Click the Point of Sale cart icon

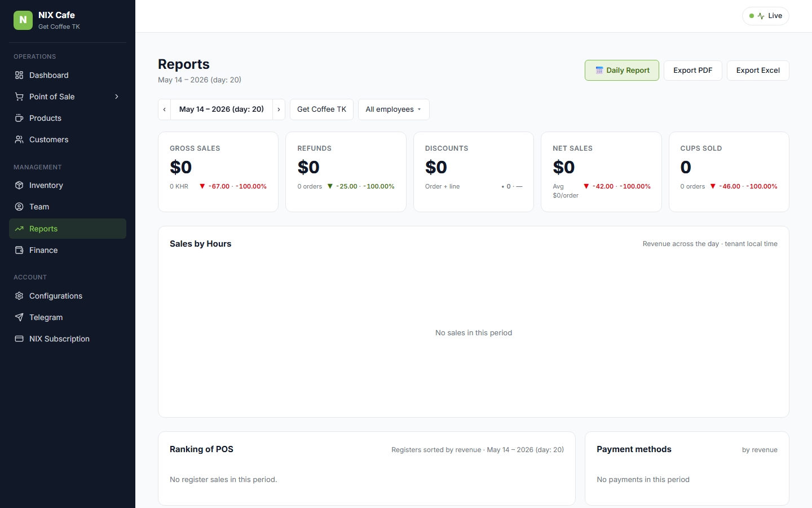[19, 97]
